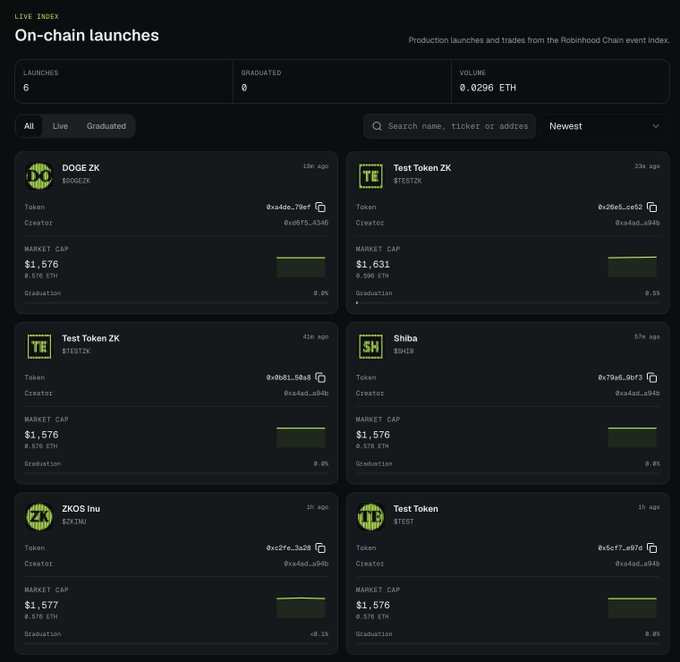The height and width of the screenshot is (662, 680).
Task: Click DOGE ZK creator address 0xd6f5..4346
Action: [306, 223]
